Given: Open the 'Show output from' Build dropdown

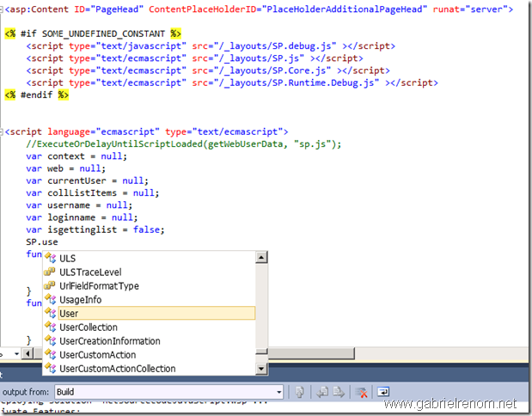Looking at the screenshot, I should [278, 392].
